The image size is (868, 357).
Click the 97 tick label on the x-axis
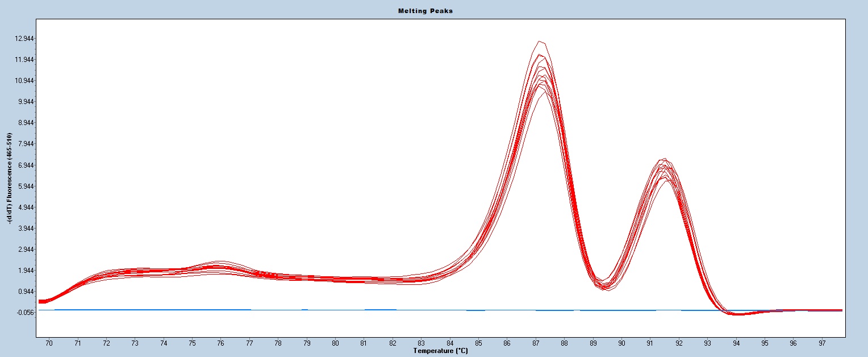tap(822, 343)
